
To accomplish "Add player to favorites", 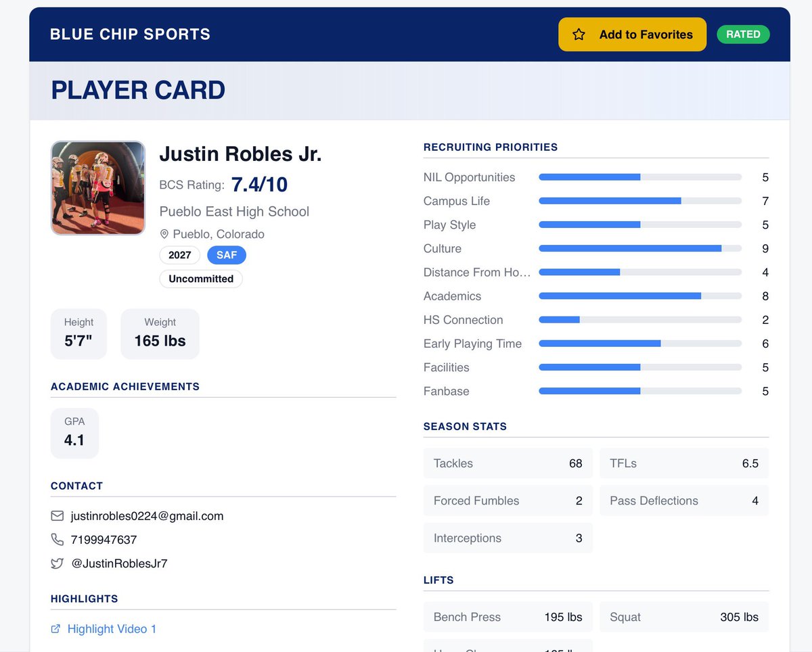I will [x=632, y=34].
